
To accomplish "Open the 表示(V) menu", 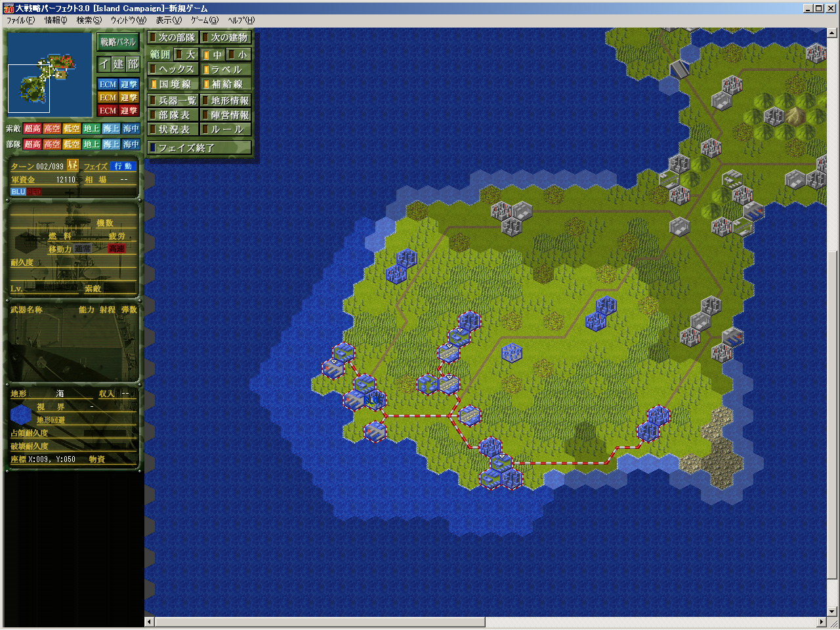I will (169, 20).
